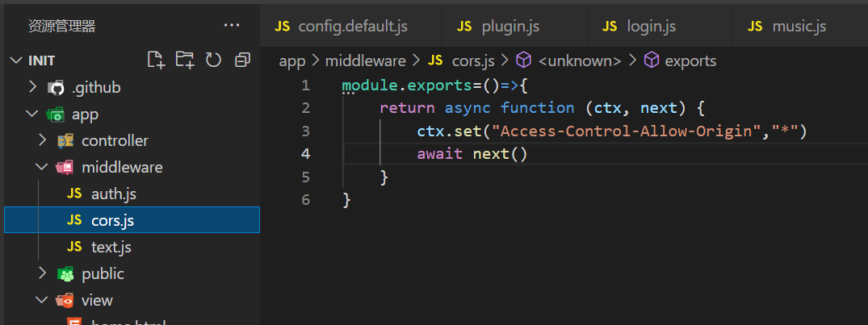Collapse the INIT root section
868x325 pixels.
point(16,60)
